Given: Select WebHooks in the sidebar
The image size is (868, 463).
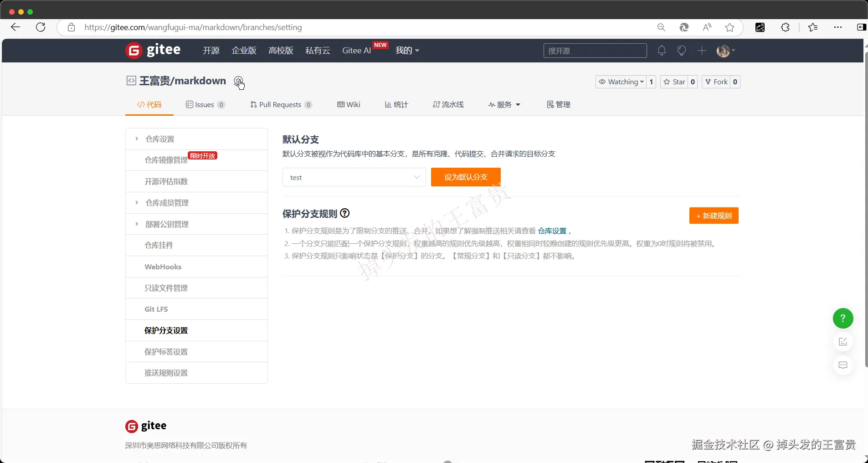Looking at the screenshot, I should [196, 267].
